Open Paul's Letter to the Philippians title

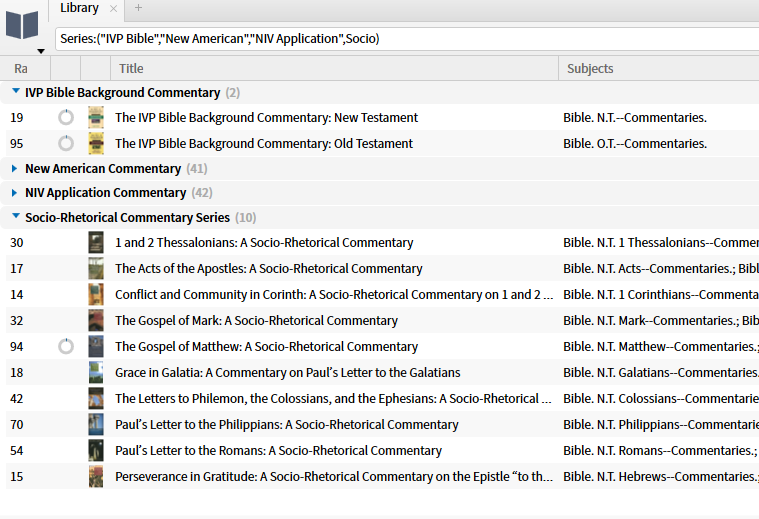click(x=287, y=425)
